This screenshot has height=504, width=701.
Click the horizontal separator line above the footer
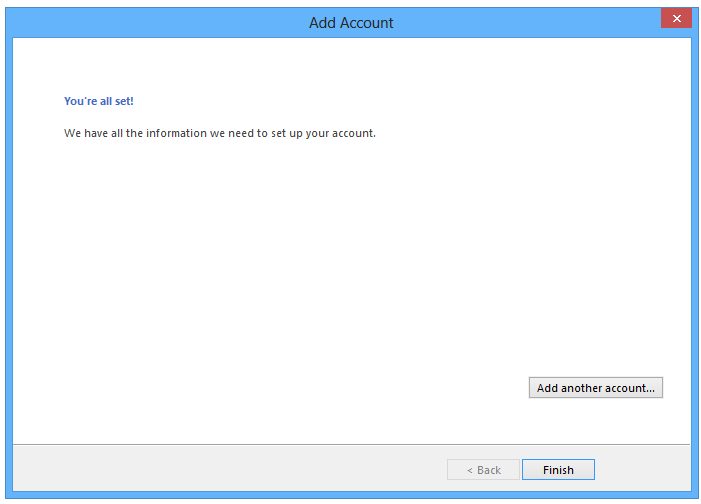coord(350,444)
